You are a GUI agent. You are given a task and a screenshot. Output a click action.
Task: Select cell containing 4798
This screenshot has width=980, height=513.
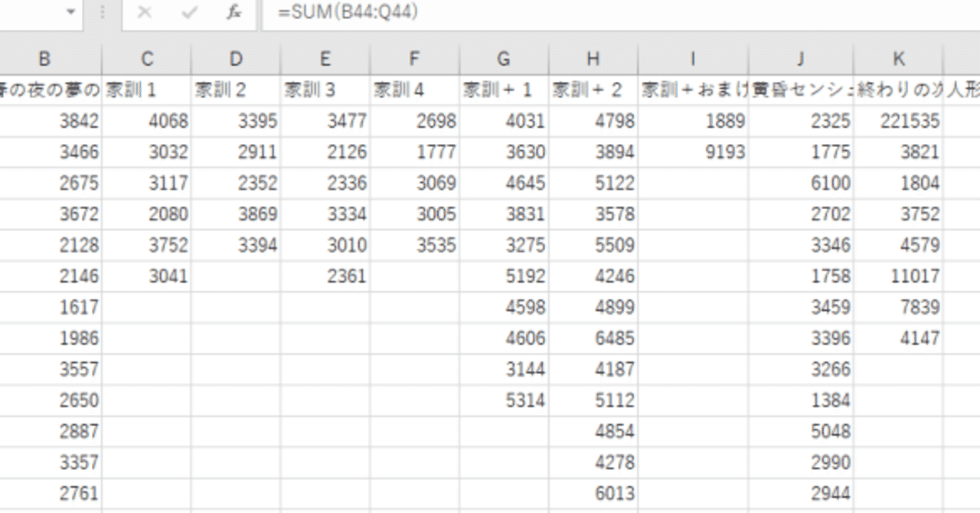click(593, 121)
